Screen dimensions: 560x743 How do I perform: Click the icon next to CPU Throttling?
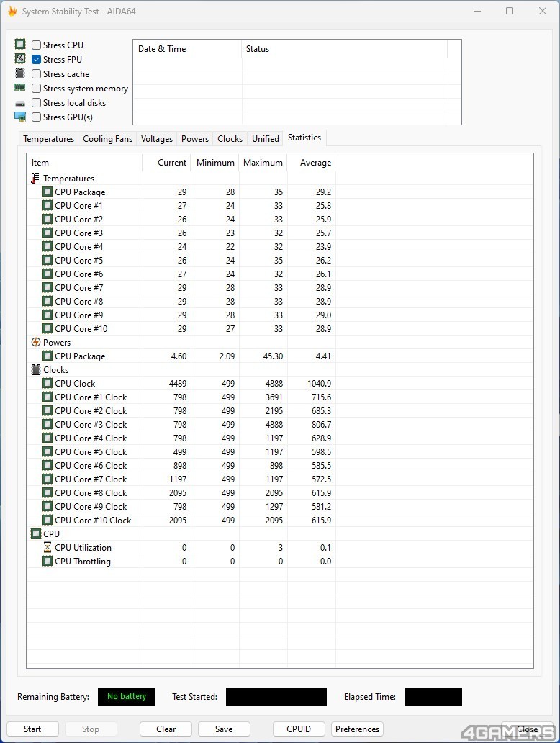[x=48, y=561]
